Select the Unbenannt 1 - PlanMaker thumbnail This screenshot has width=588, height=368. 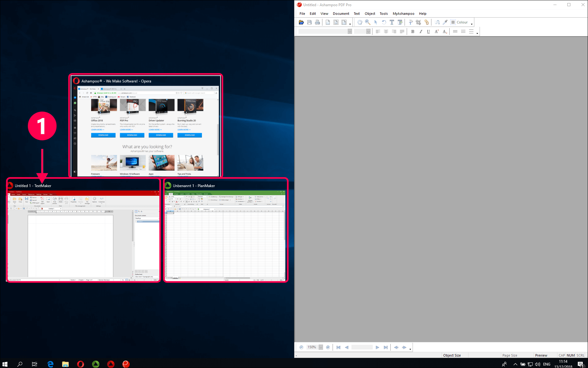point(225,230)
